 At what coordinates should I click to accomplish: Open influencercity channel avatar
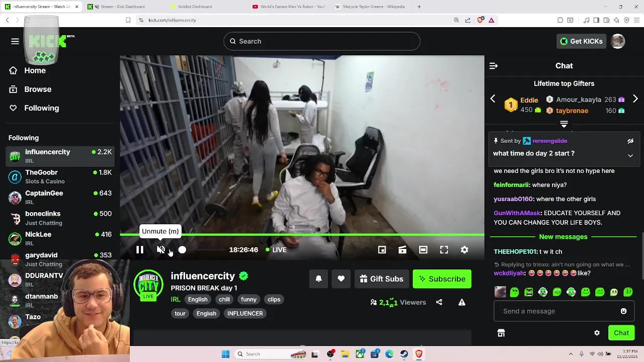tap(148, 285)
